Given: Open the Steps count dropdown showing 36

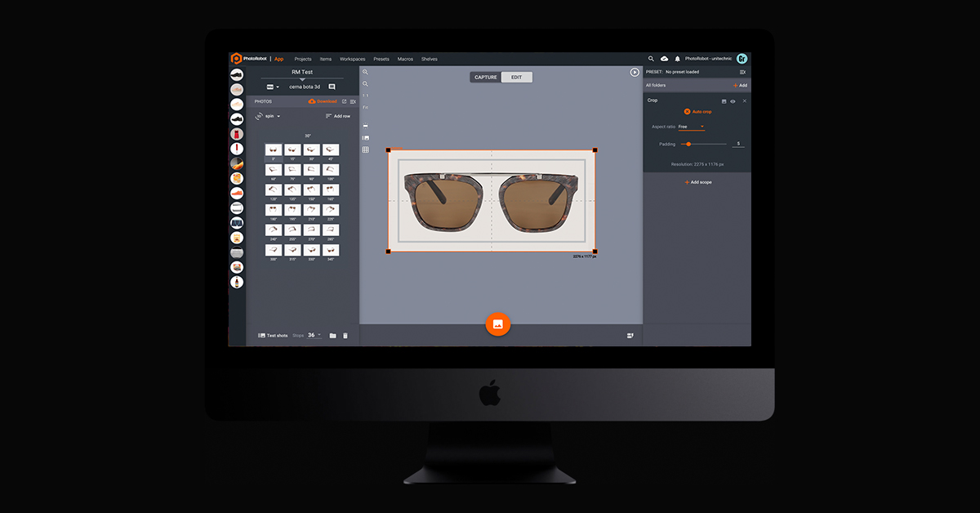Looking at the screenshot, I should click(x=314, y=336).
